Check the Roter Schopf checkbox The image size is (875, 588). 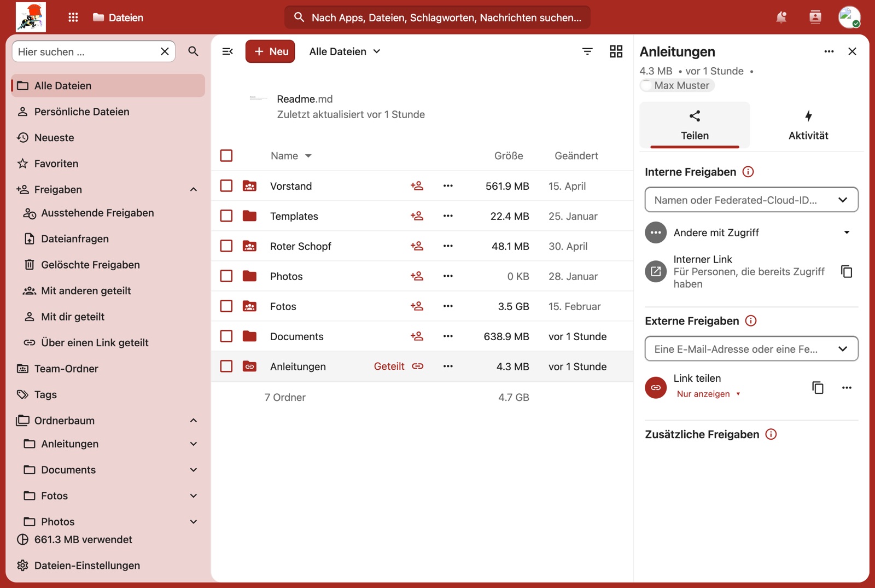(x=226, y=246)
